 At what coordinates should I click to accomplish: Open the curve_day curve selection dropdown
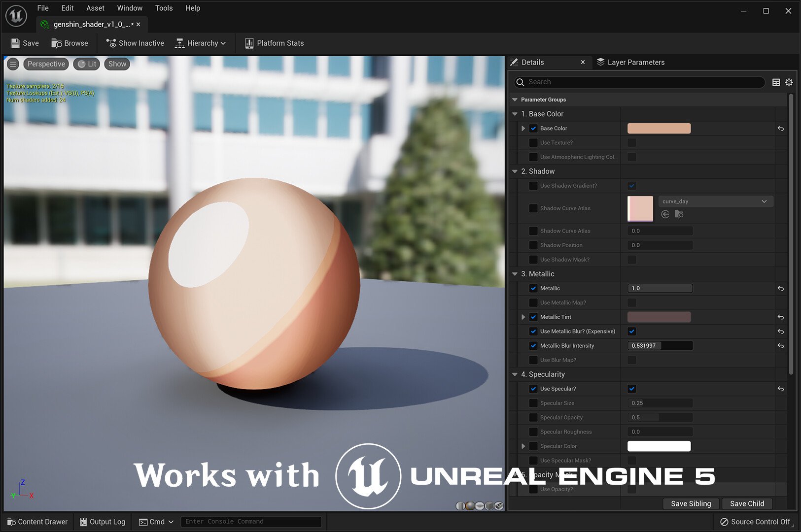pyautogui.click(x=715, y=201)
